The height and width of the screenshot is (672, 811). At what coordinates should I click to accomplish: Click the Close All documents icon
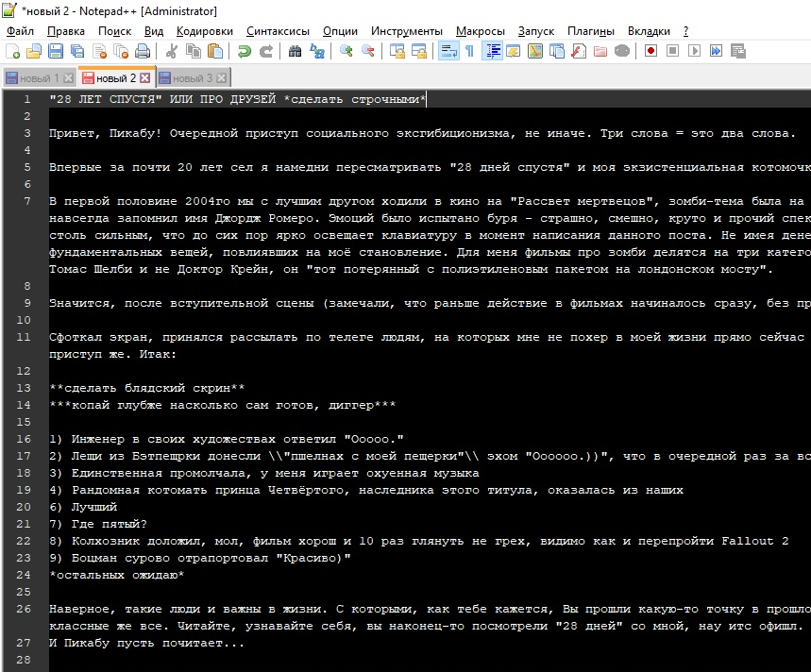(x=121, y=51)
